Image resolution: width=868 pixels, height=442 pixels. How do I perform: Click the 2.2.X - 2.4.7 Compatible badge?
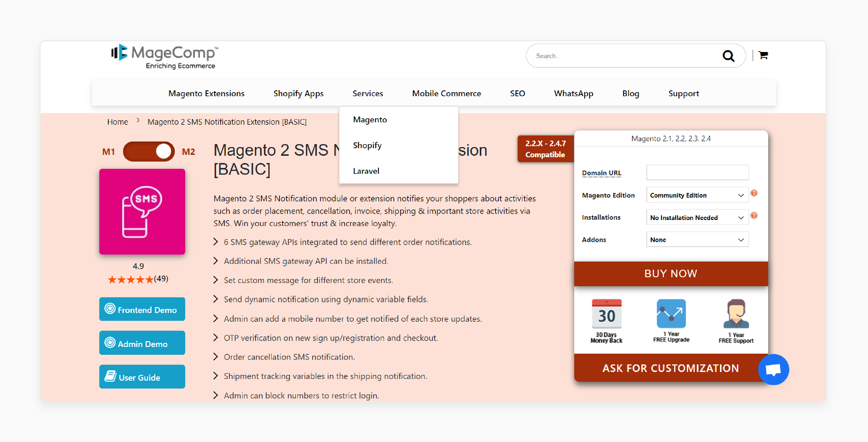pos(545,149)
